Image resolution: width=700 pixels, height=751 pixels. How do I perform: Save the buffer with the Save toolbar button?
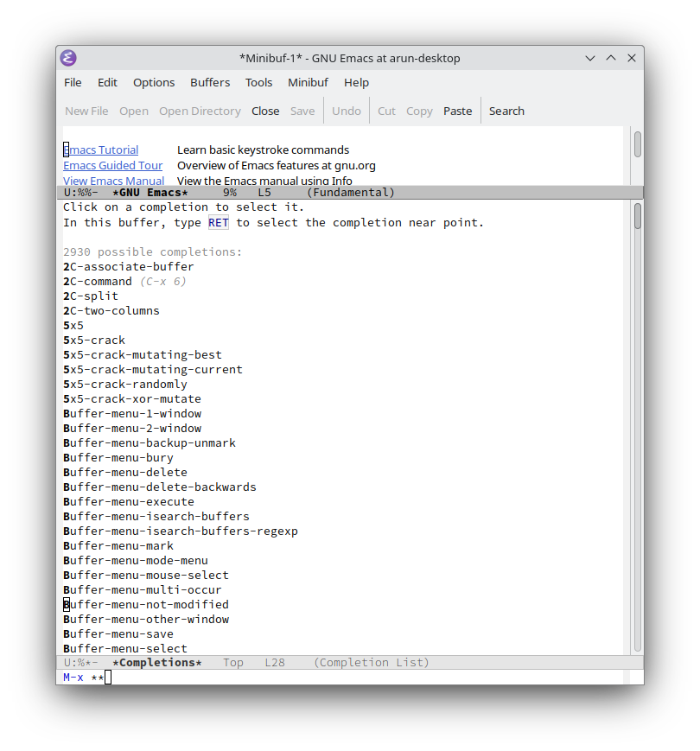pos(302,111)
